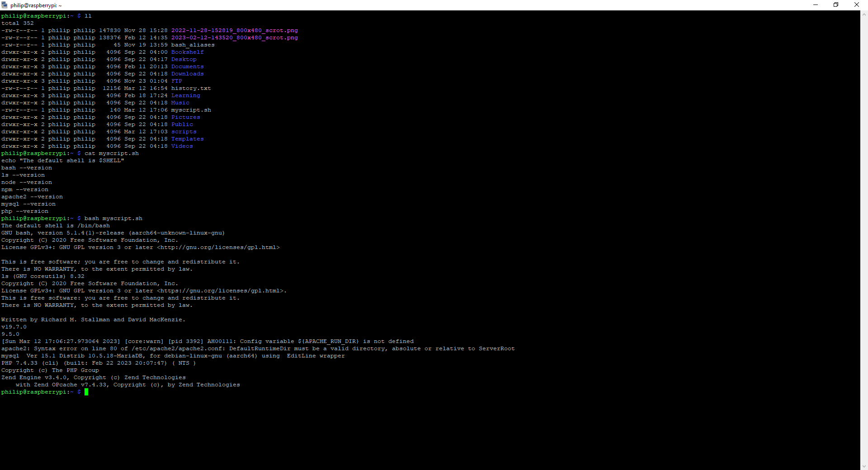Image resolution: width=868 pixels, height=470 pixels.
Task: Click the FTP directory name
Action: click(x=176, y=81)
